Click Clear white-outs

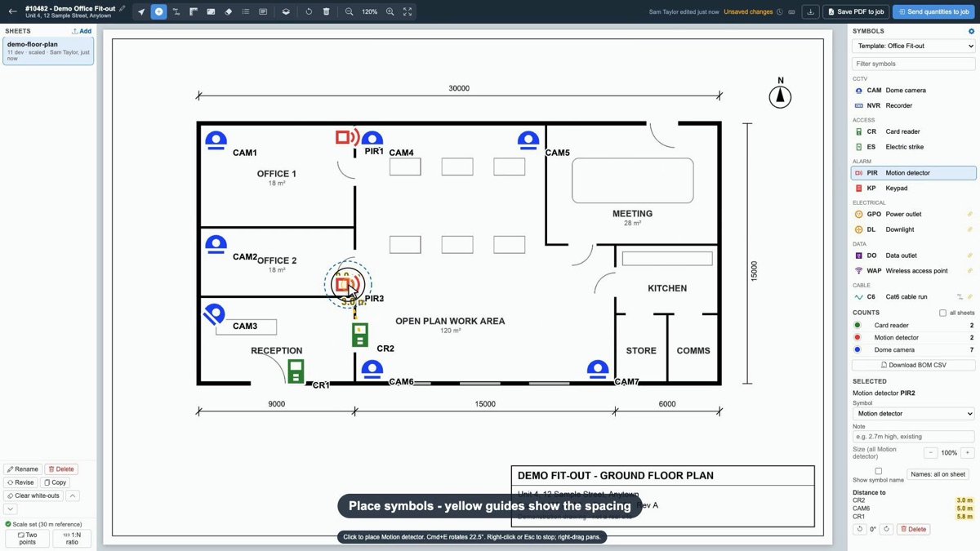pyautogui.click(x=33, y=495)
